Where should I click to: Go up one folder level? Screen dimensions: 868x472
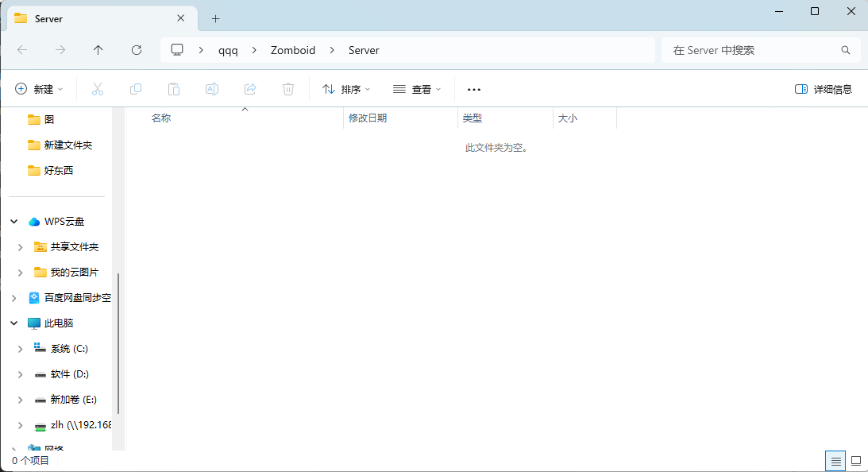pyautogui.click(x=98, y=50)
